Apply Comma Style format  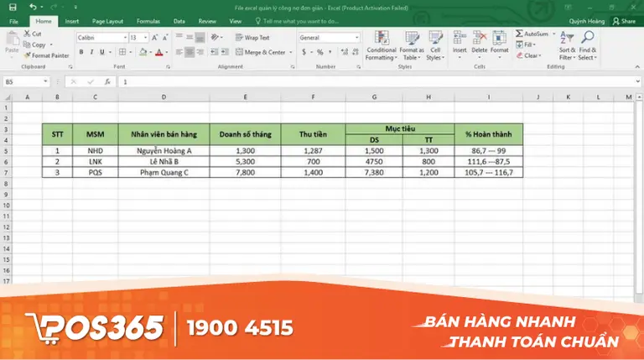point(330,52)
